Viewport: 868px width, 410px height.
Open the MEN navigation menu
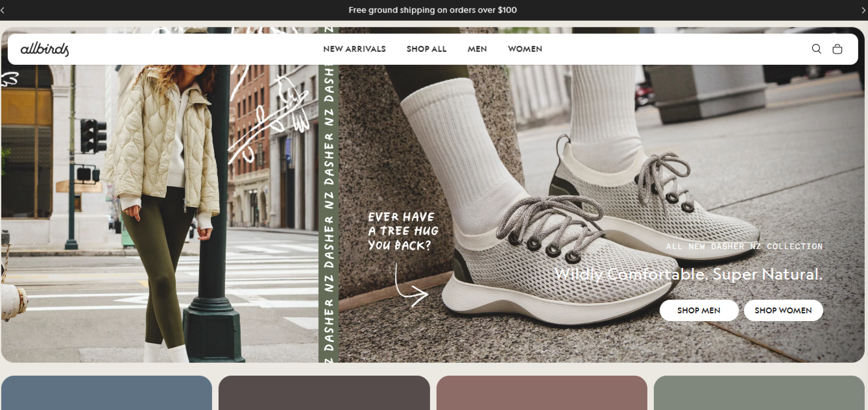tap(477, 49)
